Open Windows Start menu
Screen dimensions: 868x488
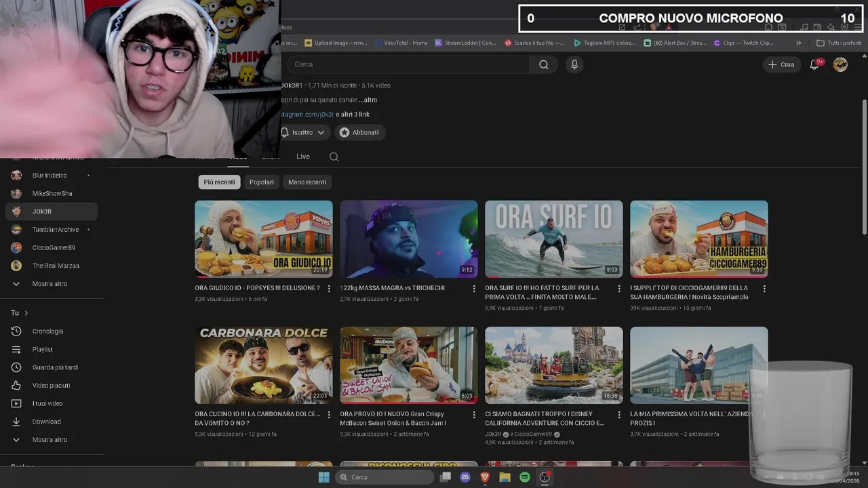click(323, 477)
